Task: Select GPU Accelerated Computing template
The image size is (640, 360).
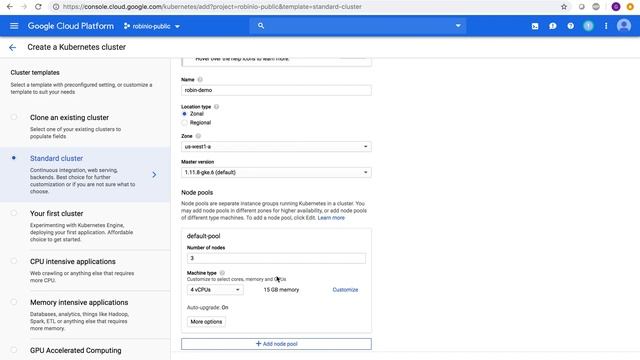Action: (x=14, y=350)
